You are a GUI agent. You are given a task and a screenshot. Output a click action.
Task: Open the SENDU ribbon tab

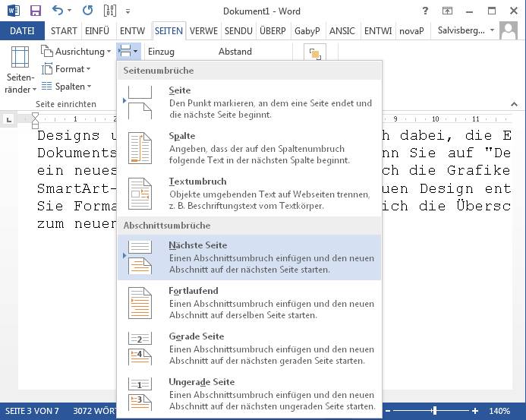[238, 31]
